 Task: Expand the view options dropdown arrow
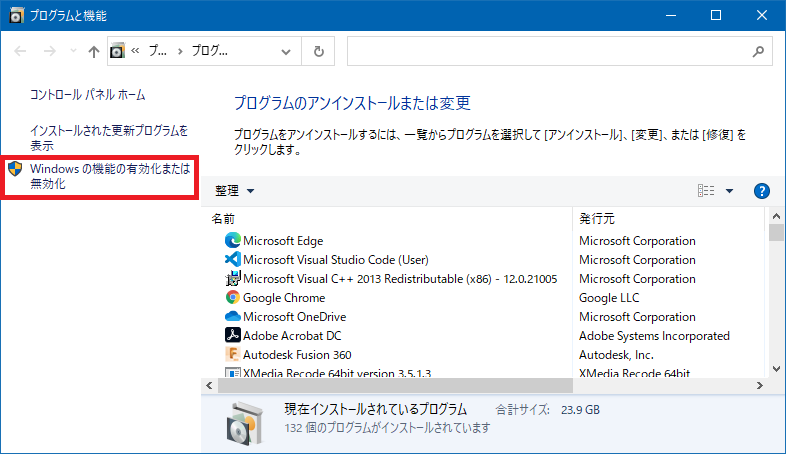tap(729, 191)
